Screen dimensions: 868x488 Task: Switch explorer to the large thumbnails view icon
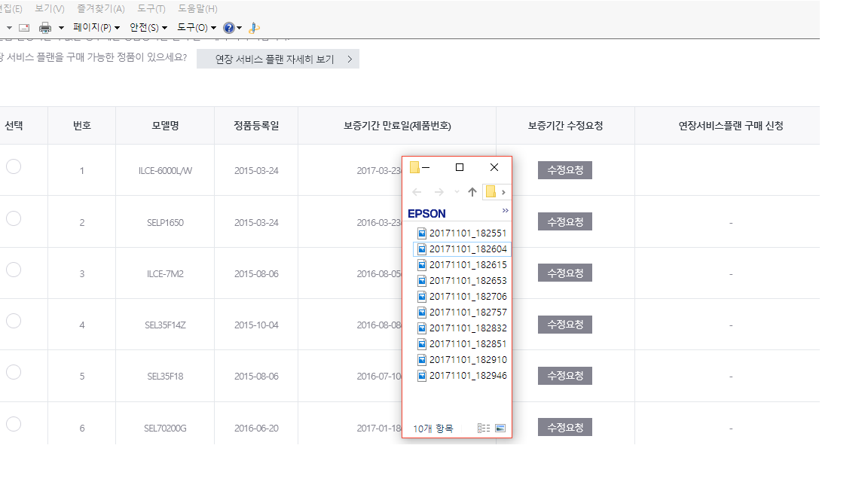click(500, 429)
